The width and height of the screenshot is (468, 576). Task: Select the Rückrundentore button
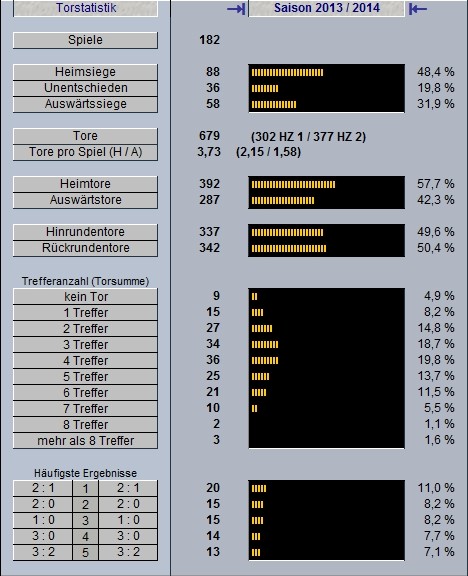coord(85,248)
